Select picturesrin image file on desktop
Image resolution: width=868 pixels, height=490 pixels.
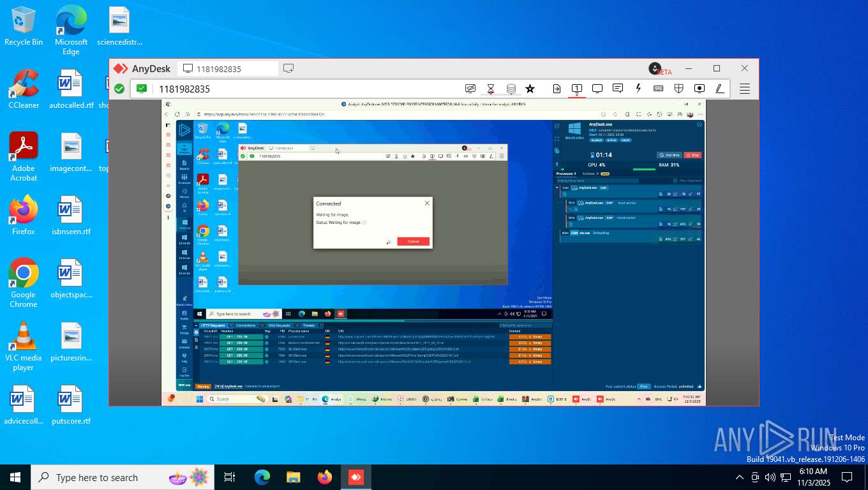click(71, 342)
